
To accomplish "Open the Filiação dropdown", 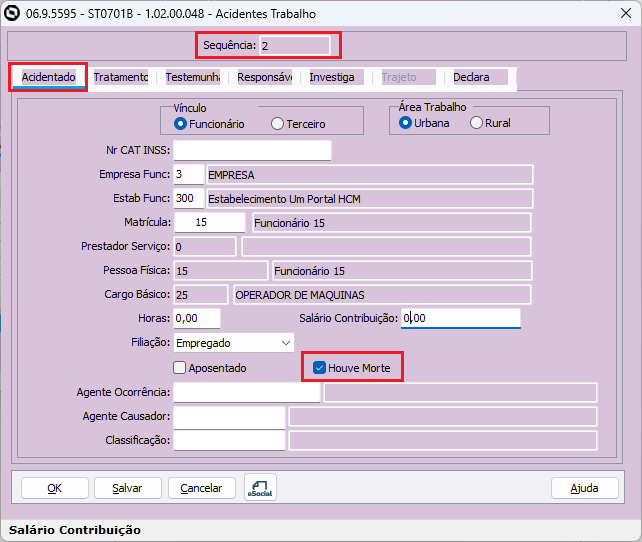I will pos(234,343).
